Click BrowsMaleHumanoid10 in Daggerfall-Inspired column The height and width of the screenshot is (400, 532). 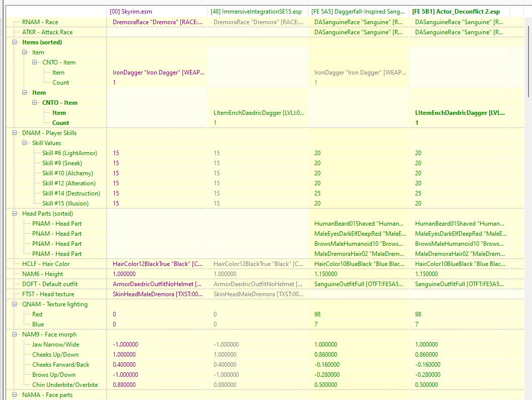click(358, 244)
